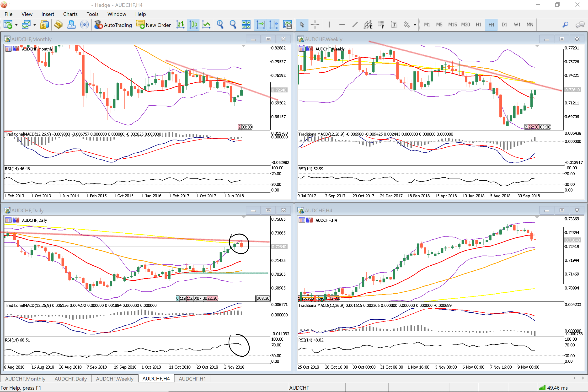The width and height of the screenshot is (588, 392).
Task: Expand the new chart dropdown arrow
Action: click(x=16, y=25)
